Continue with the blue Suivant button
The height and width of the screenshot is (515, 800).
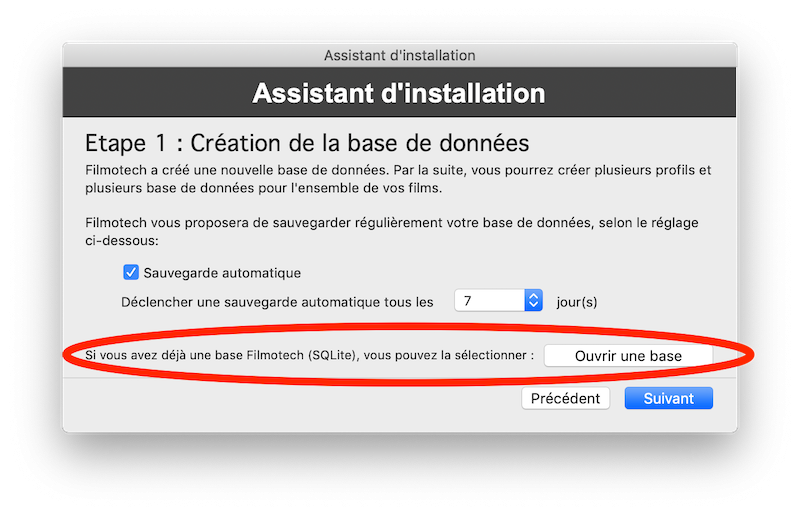(668, 398)
